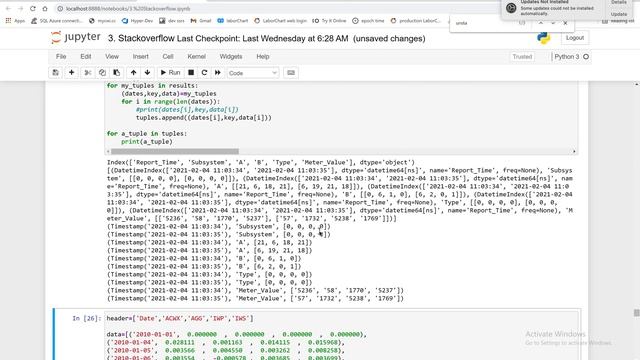Screen dimensions: 640x360
Task: Open the Try It Online bookmark
Action: 329,21
